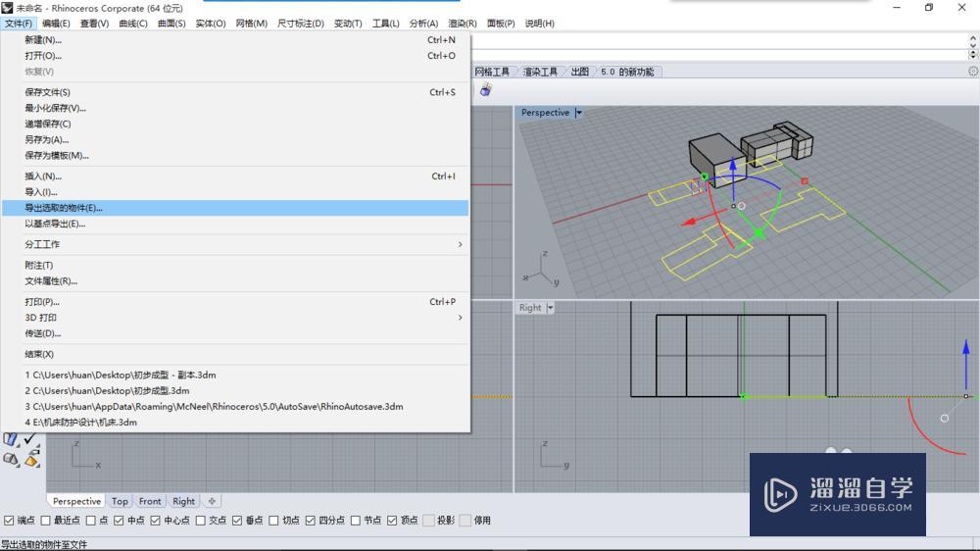The width and height of the screenshot is (980, 551).
Task: Click 导出选取的物件(E)... menu entry
Action: click(235, 208)
